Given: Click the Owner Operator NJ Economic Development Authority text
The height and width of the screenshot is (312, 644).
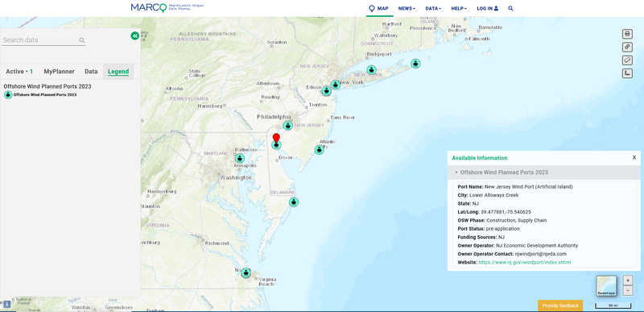Looking at the screenshot, I should [537, 245].
